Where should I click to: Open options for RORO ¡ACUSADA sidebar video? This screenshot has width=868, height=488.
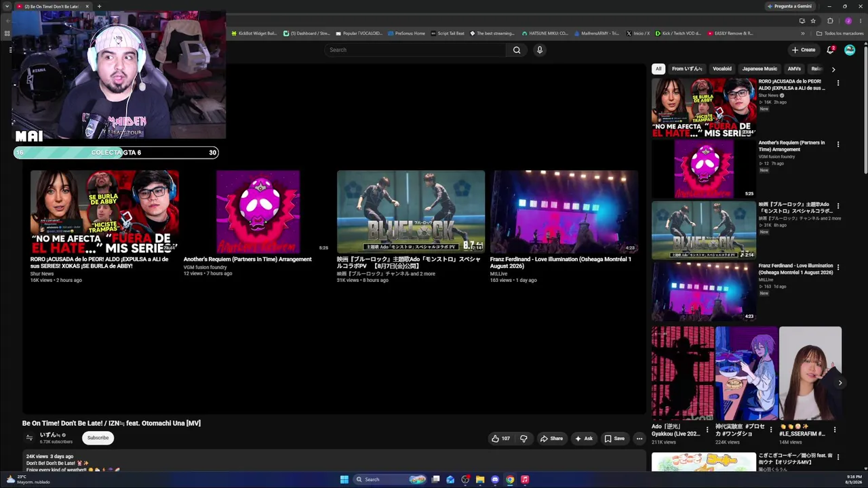(x=838, y=83)
